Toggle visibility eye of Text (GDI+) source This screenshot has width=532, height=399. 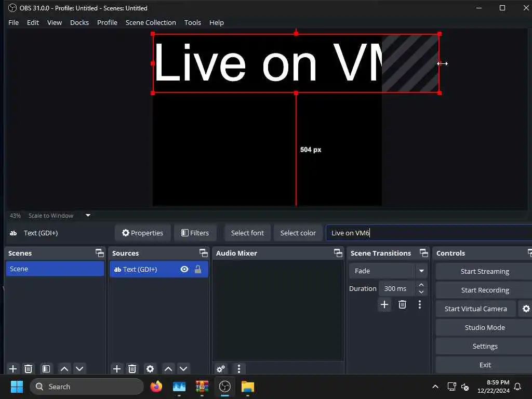pyautogui.click(x=184, y=270)
